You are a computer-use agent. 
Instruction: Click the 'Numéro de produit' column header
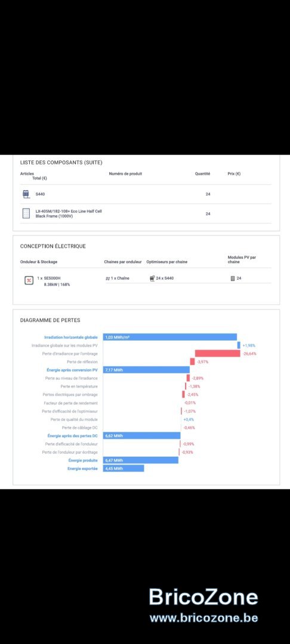(125, 174)
